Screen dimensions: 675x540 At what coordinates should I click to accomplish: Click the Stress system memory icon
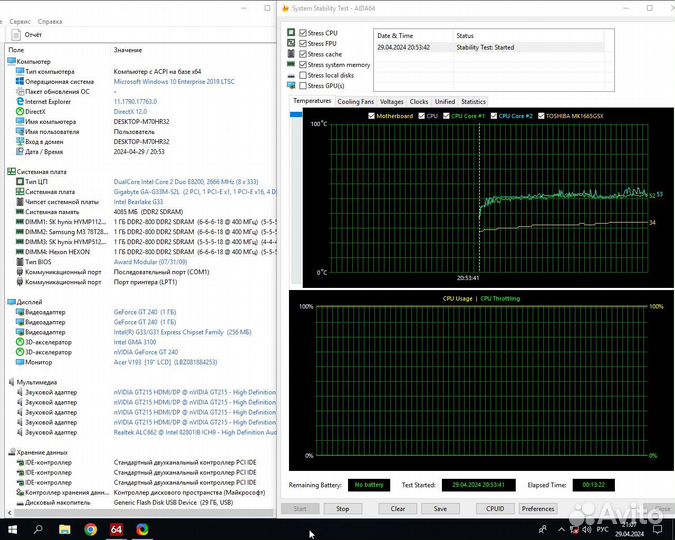point(291,64)
